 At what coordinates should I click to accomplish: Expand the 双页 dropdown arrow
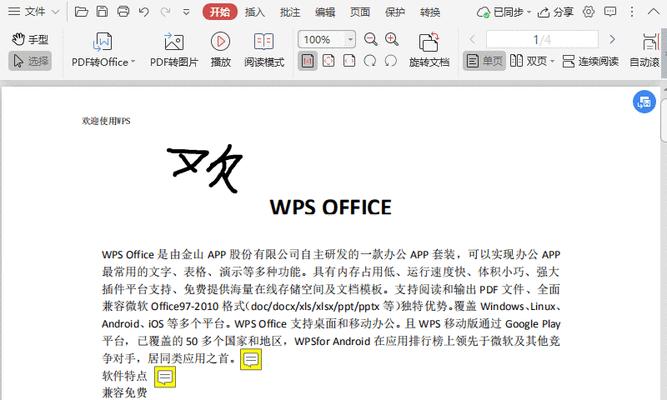click(x=552, y=62)
